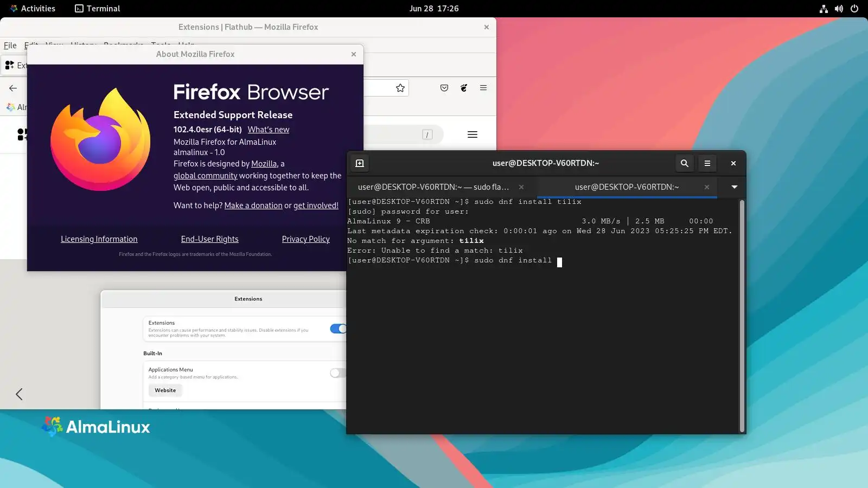
Task: Click the "almalinux - 1.0" text
Action: [199, 152]
